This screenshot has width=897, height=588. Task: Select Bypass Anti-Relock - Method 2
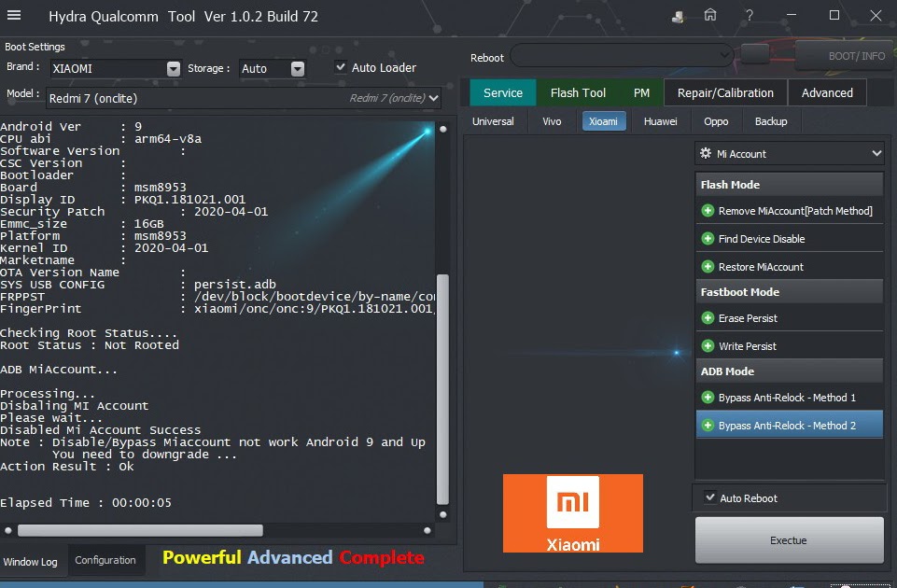(x=790, y=426)
